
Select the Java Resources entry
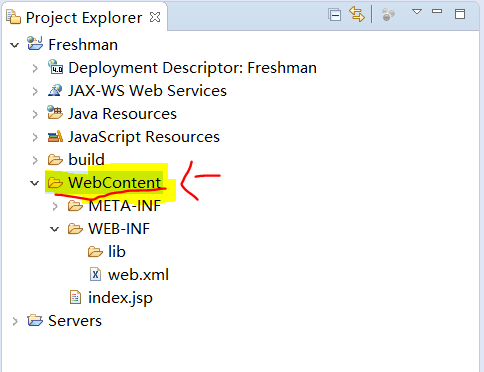[122, 114]
